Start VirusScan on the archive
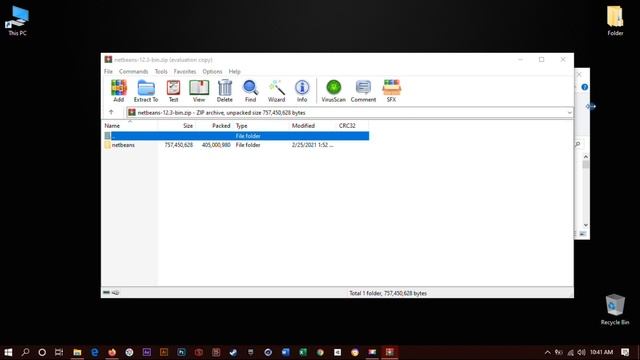 pyautogui.click(x=333, y=91)
